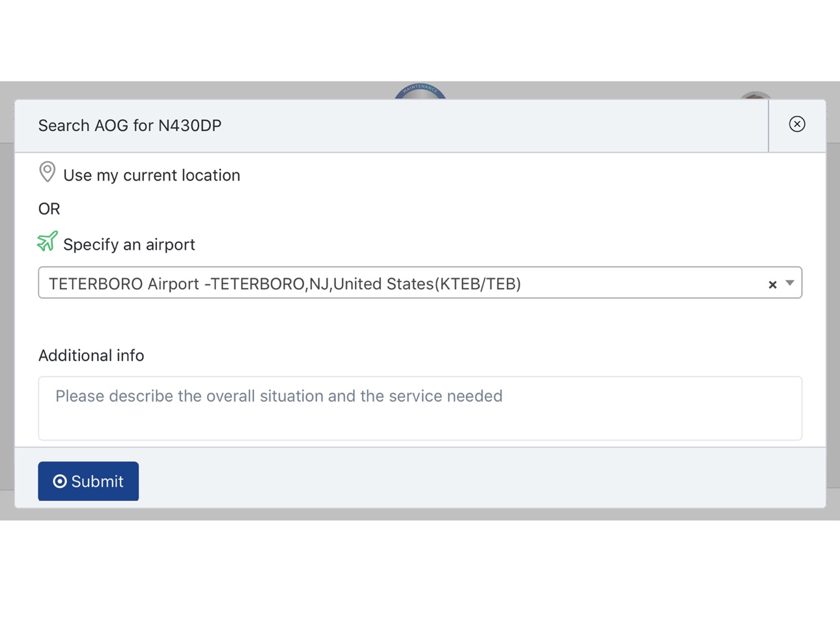This screenshot has height=630, width=840.
Task: Click the Search AOG for N430DP title
Action: (130, 126)
